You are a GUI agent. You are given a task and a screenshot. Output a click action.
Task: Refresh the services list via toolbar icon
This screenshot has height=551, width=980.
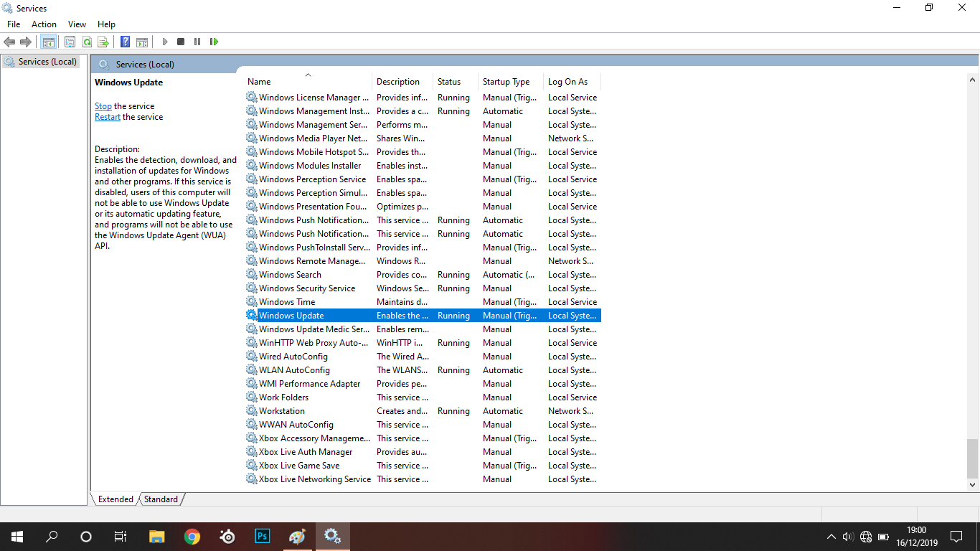tap(87, 42)
